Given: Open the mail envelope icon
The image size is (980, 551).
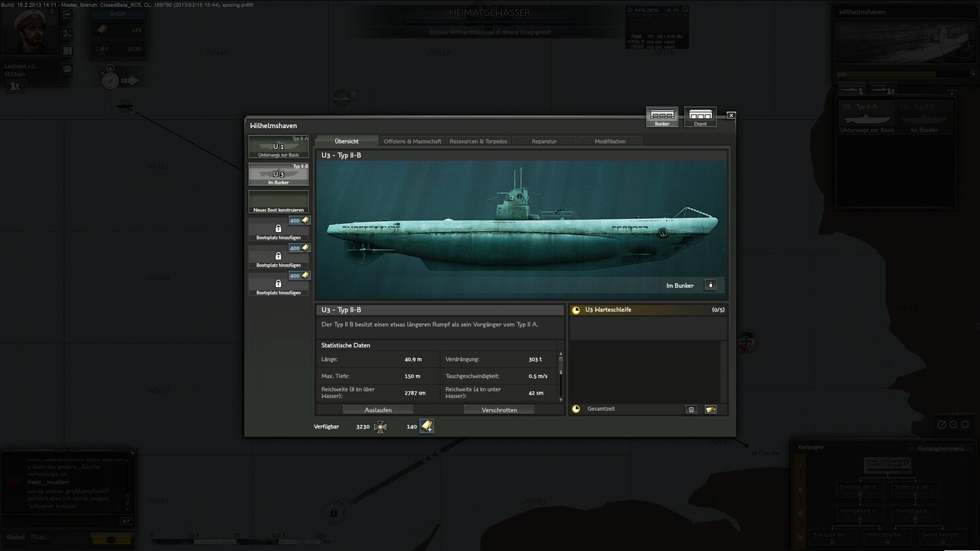Looking at the screenshot, I should click(x=67, y=69).
